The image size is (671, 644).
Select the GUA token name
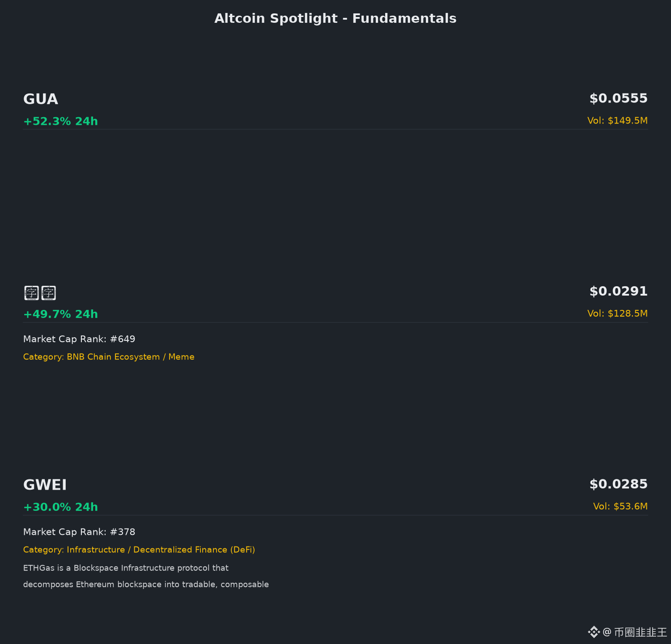click(x=41, y=99)
